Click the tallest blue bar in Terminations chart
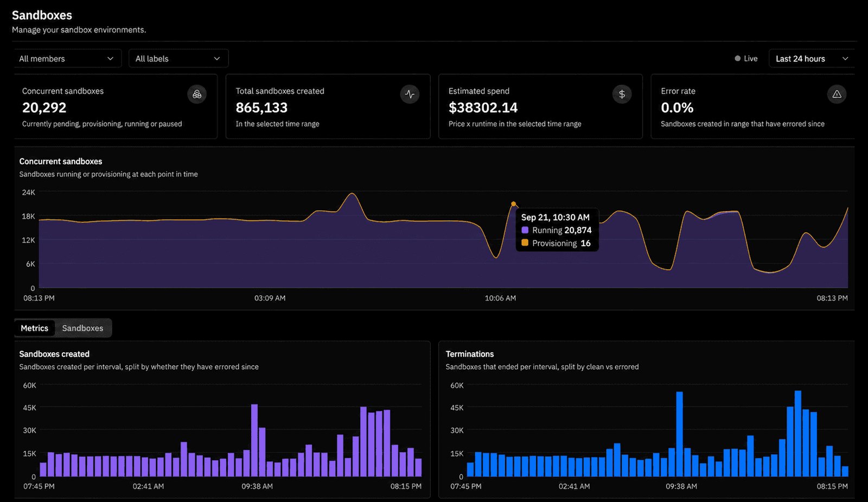The height and width of the screenshot is (502, 868). pos(797,434)
